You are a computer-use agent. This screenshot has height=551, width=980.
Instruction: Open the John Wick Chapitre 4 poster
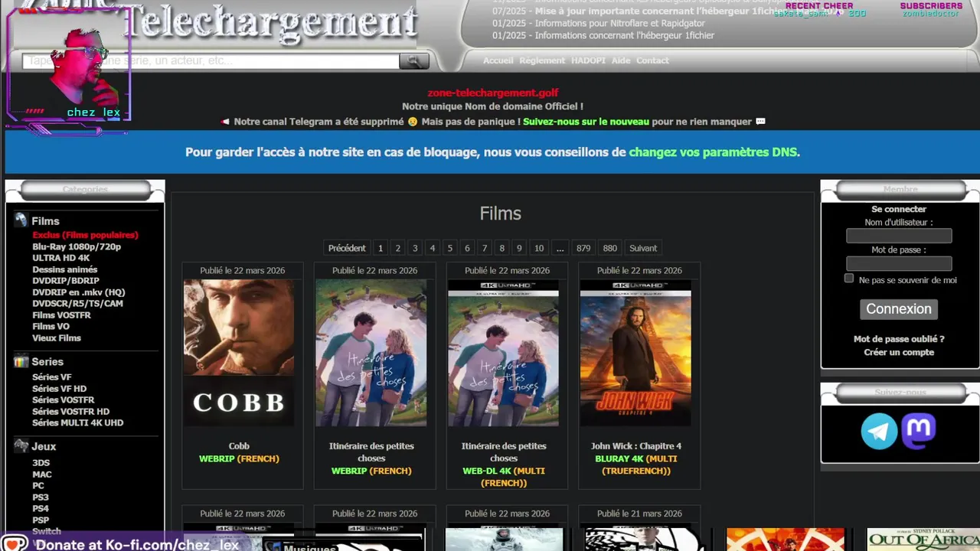tap(635, 352)
